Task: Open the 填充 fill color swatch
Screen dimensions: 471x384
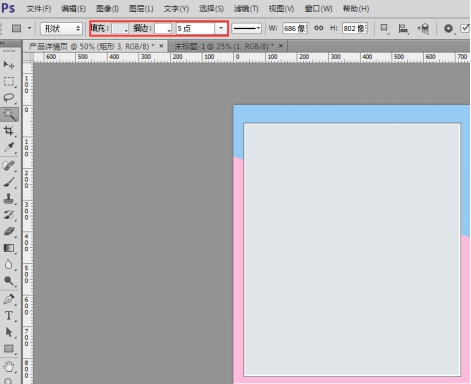Action: point(120,28)
